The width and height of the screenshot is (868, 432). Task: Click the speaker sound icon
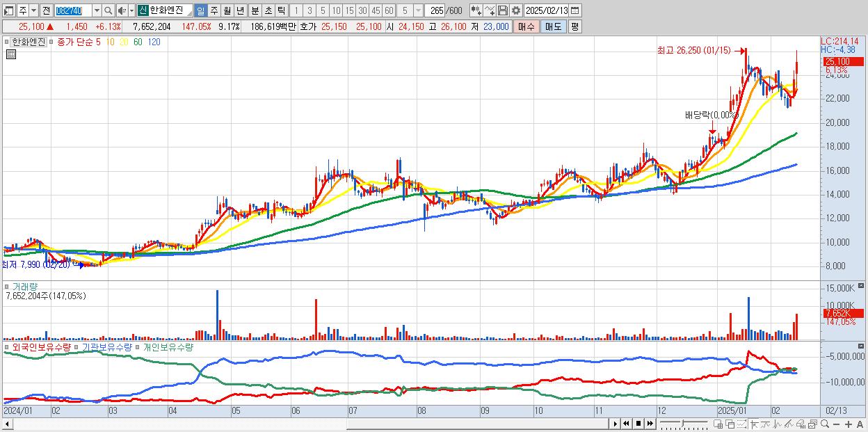(122, 10)
